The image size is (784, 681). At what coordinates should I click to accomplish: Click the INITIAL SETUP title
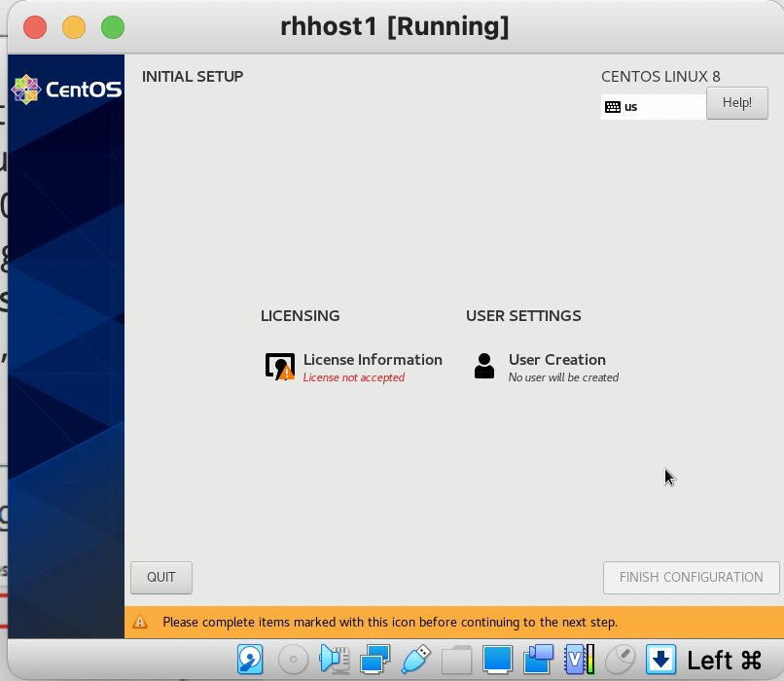[193, 77]
